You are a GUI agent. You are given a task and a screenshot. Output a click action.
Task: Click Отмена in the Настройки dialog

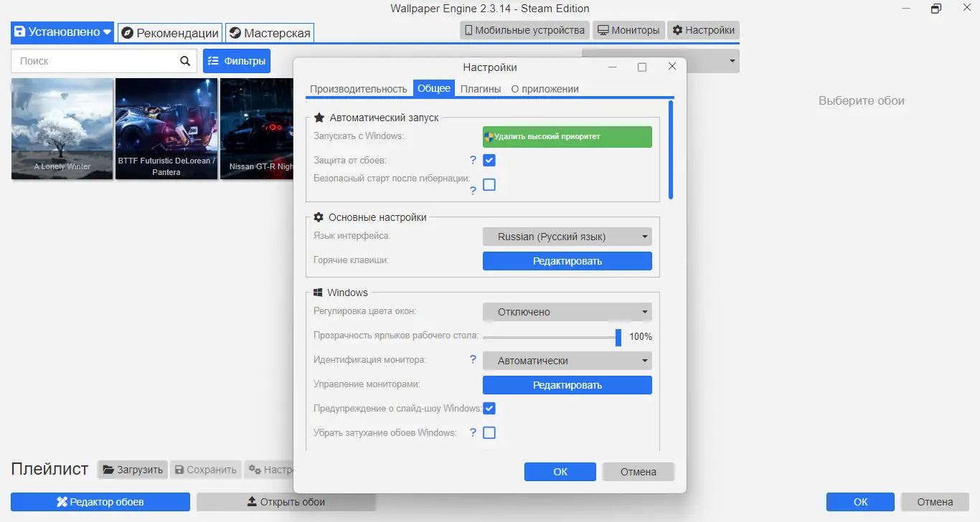pos(639,472)
